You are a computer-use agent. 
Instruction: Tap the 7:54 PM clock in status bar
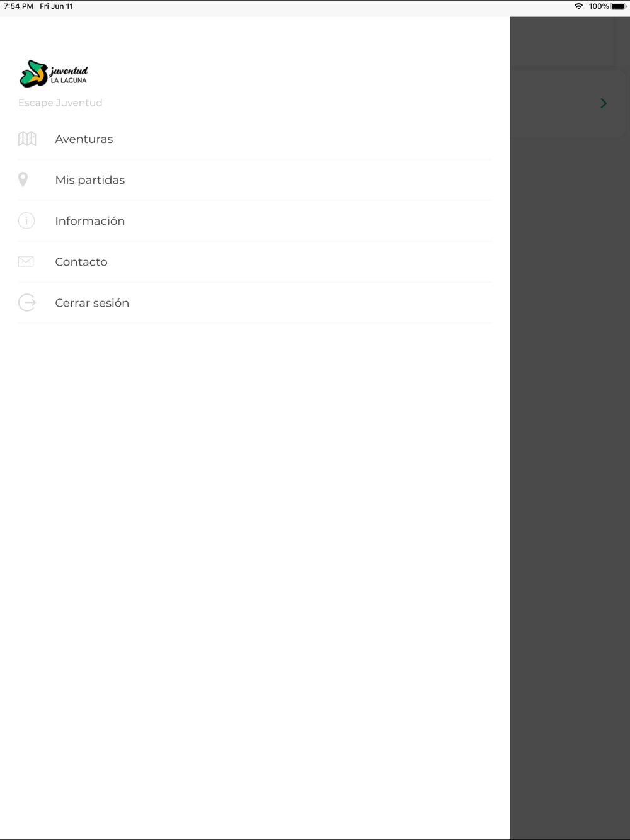(x=18, y=6)
